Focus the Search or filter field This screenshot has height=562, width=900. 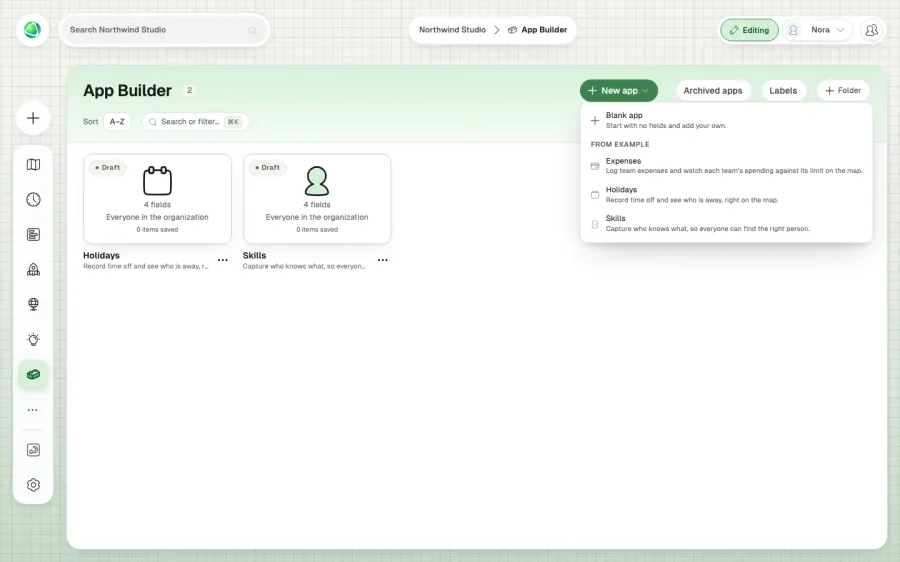tap(195, 122)
